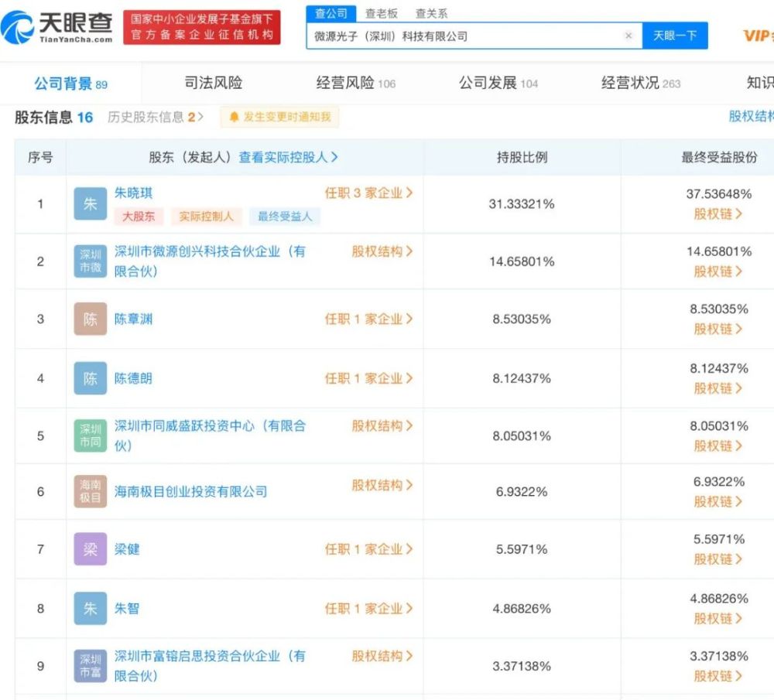Expand 任职 3 家企业 for 朱晓琪

click(368, 193)
